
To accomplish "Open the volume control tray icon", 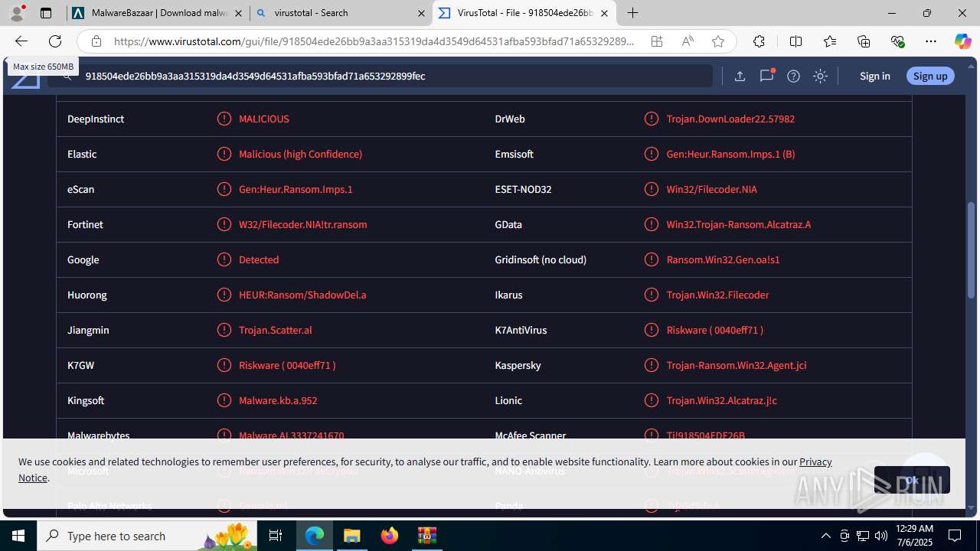I will click(880, 536).
